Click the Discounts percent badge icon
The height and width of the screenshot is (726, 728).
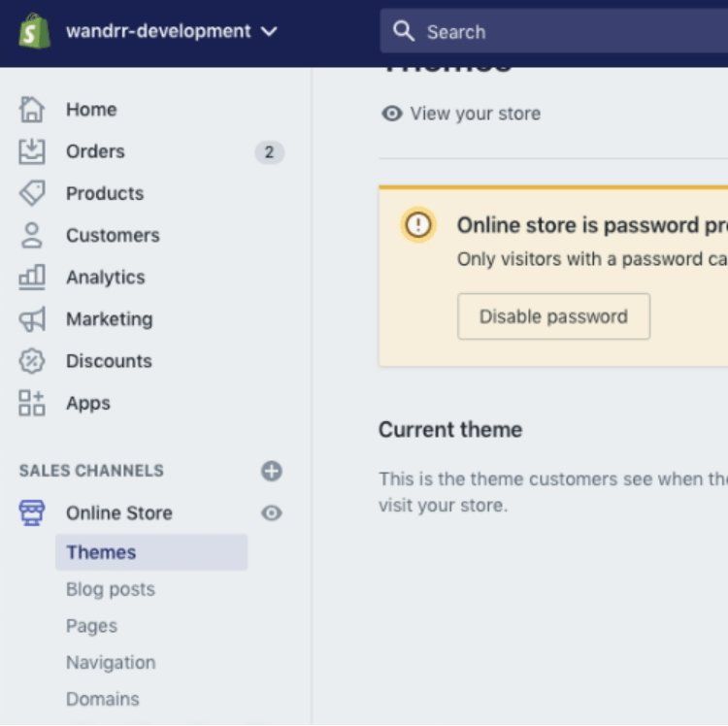pos(32,361)
